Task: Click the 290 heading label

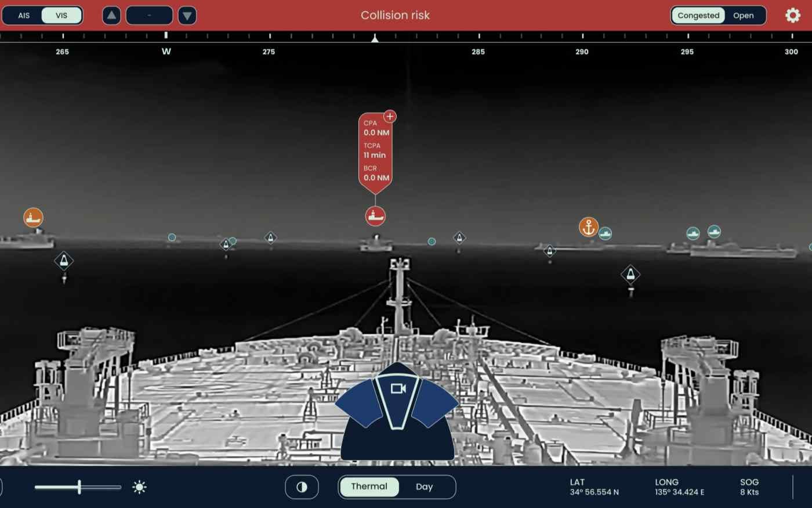Action: [x=582, y=52]
